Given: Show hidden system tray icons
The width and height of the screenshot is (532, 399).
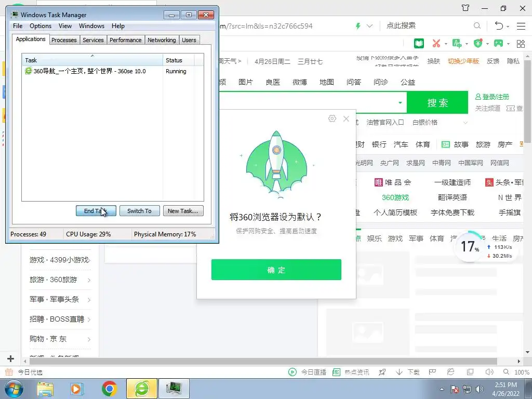Looking at the screenshot, I should point(442,390).
